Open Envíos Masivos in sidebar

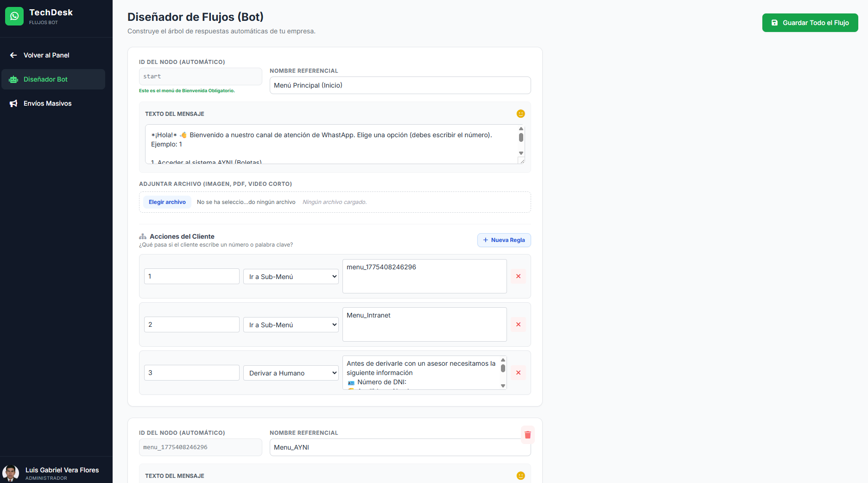(47, 103)
